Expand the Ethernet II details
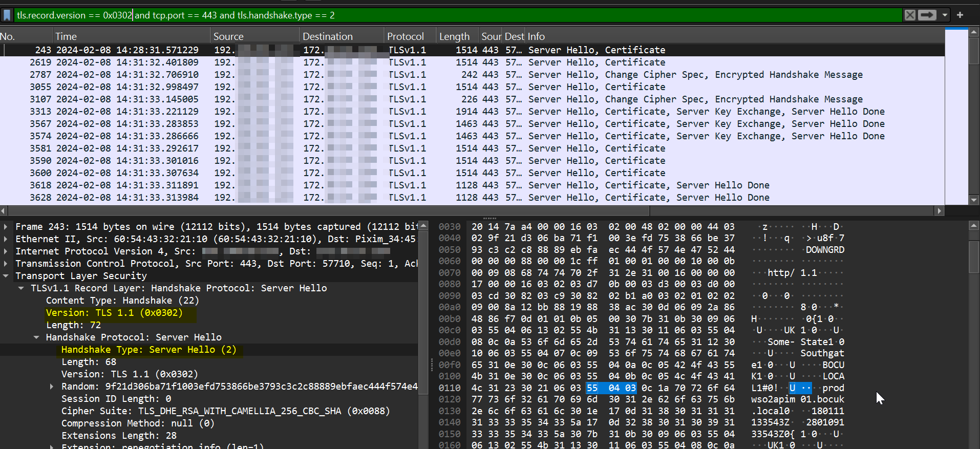Viewport: 980px width, 449px height. (x=6, y=239)
